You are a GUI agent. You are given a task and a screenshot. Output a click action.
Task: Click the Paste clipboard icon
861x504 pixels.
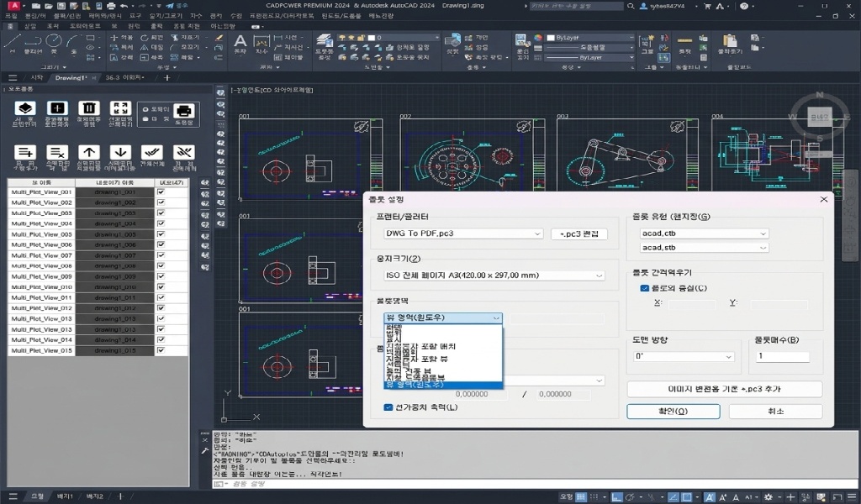tap(729, 43)
